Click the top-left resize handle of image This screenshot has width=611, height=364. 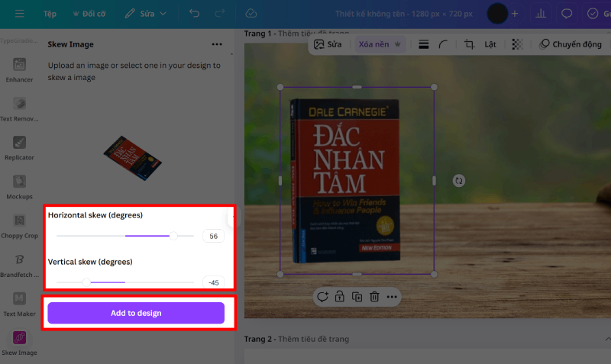[280, 87]
